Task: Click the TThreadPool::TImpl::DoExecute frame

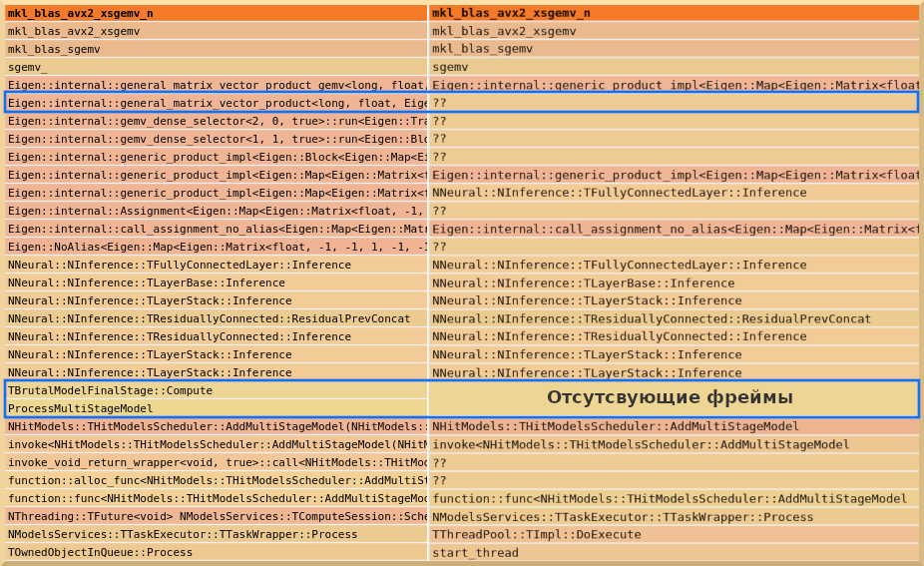Action: coord(674,534)
